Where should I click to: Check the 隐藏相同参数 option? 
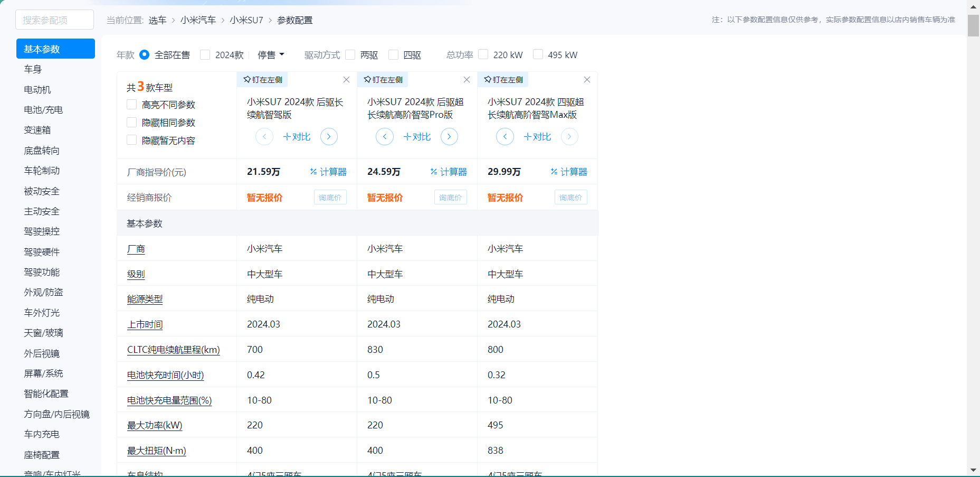pyautogui.click(x=132, y=123)
